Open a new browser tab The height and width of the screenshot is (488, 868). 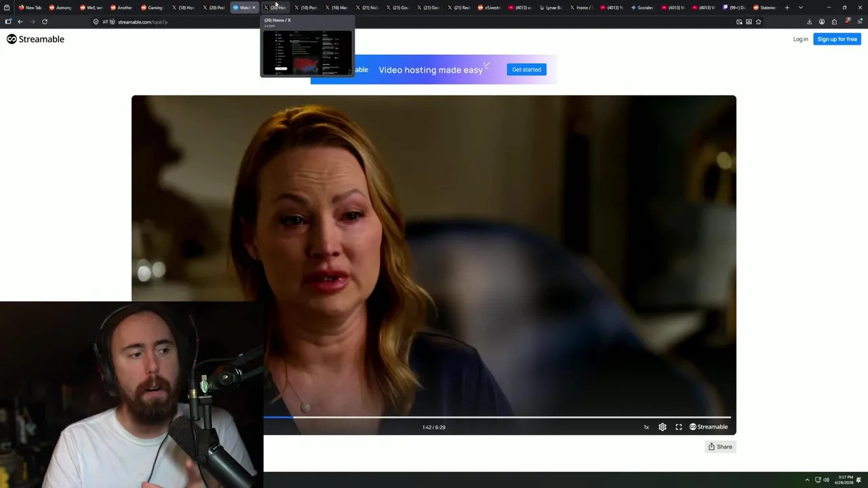[787, 7]
